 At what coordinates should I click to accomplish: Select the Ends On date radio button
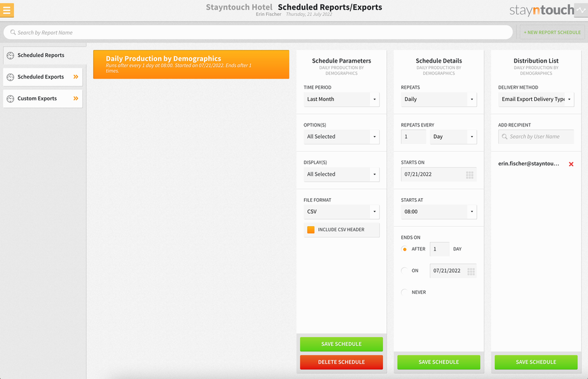(404, 270)
